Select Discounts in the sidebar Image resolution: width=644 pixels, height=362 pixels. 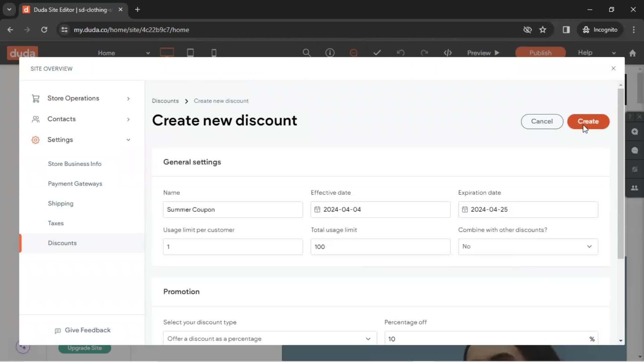click(82, 243)
